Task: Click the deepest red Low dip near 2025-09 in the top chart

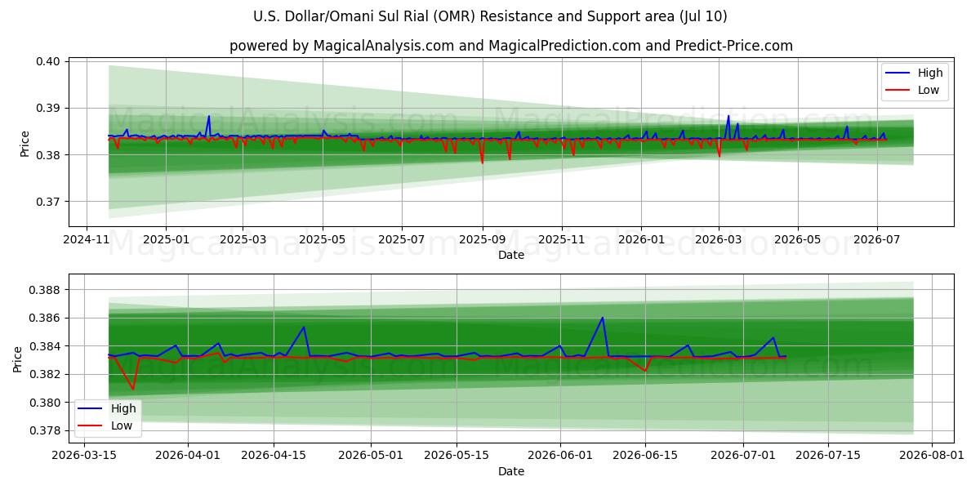Action: coord(482,163)
